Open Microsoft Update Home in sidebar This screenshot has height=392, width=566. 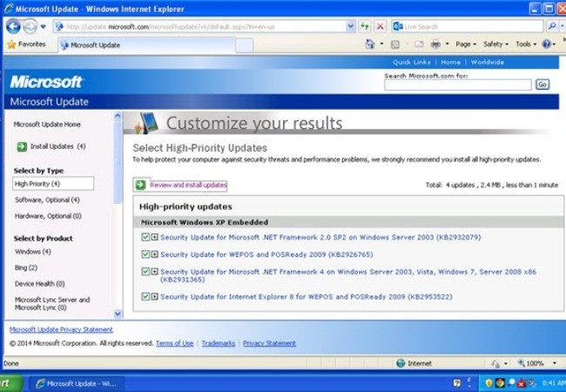tap(47, 125)
